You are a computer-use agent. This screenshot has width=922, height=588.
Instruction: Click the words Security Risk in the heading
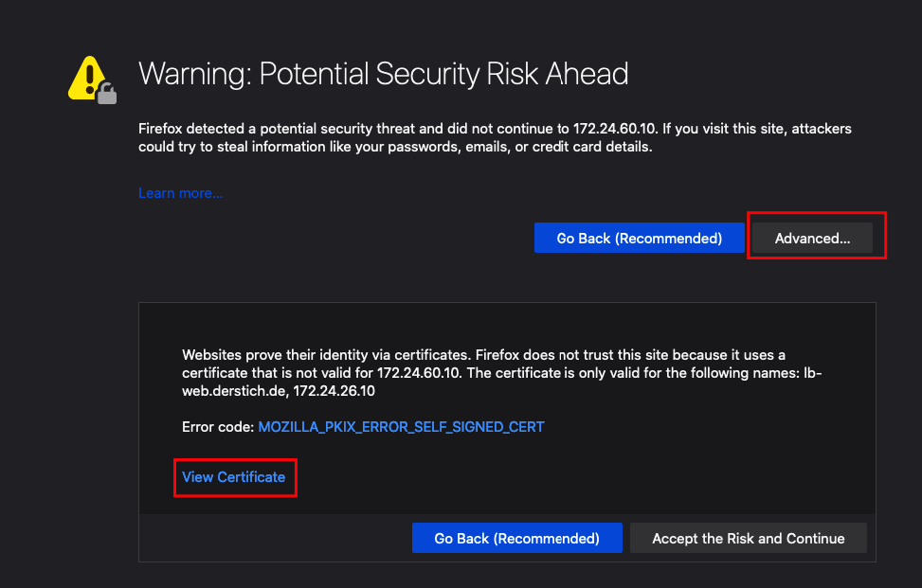pos(457,74)
